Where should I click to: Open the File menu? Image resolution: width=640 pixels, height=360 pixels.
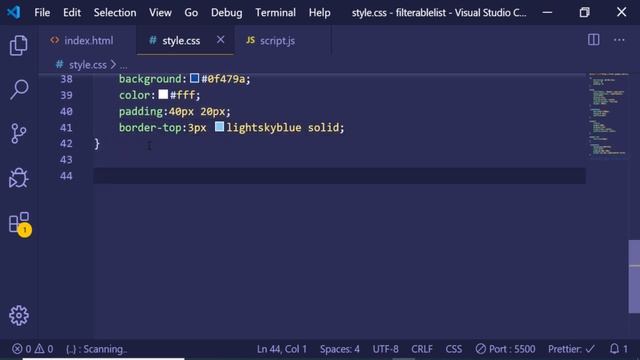click(42, 13)
